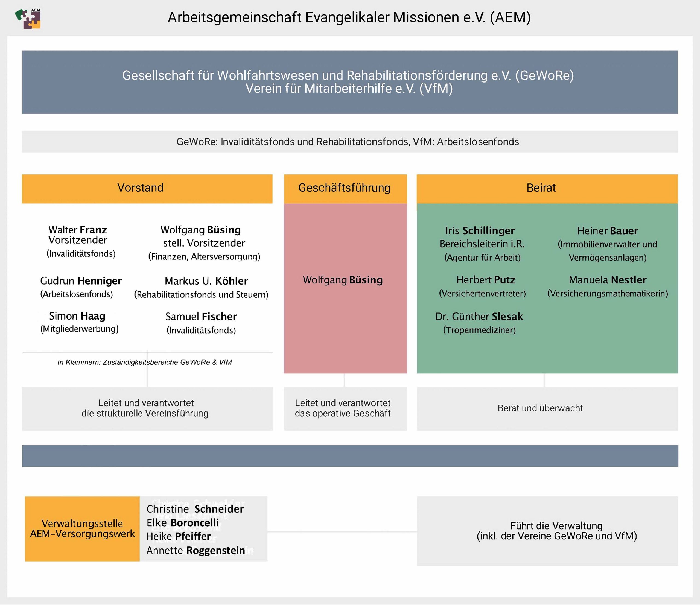The height and width of the screenshot is (605, 700).
Task: Click '(Finanzen, Altersversorgung)' text
Action: pos(204,257)
